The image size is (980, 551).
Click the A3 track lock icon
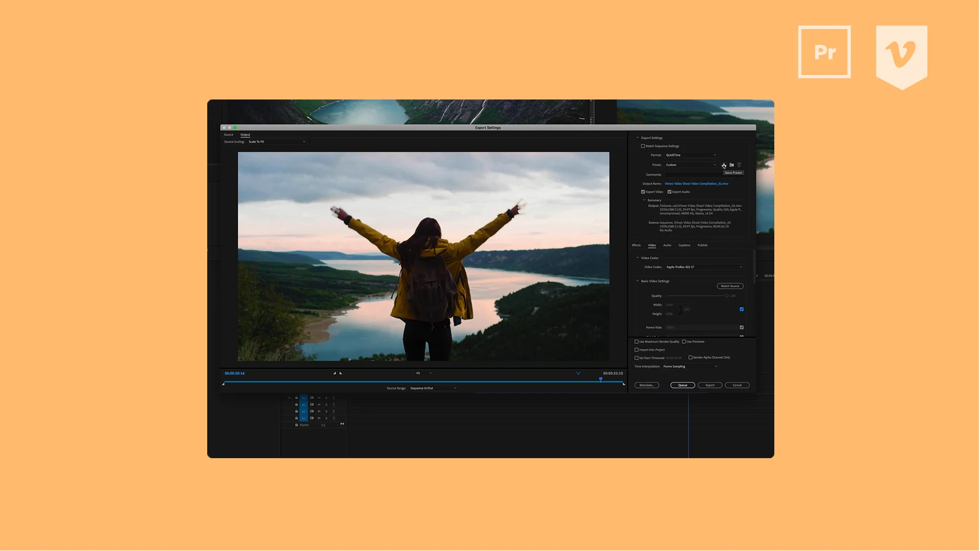point(297,411)
